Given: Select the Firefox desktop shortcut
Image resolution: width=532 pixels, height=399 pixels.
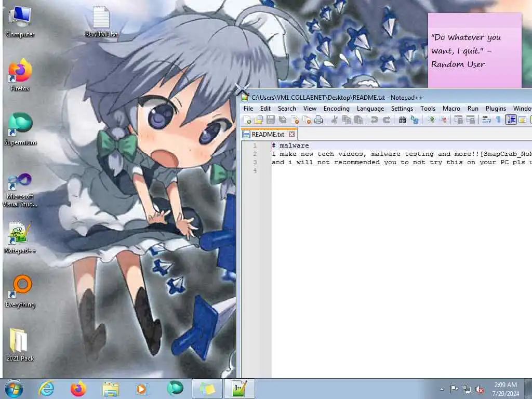Looking at the screenshot, I should point(20,75).
